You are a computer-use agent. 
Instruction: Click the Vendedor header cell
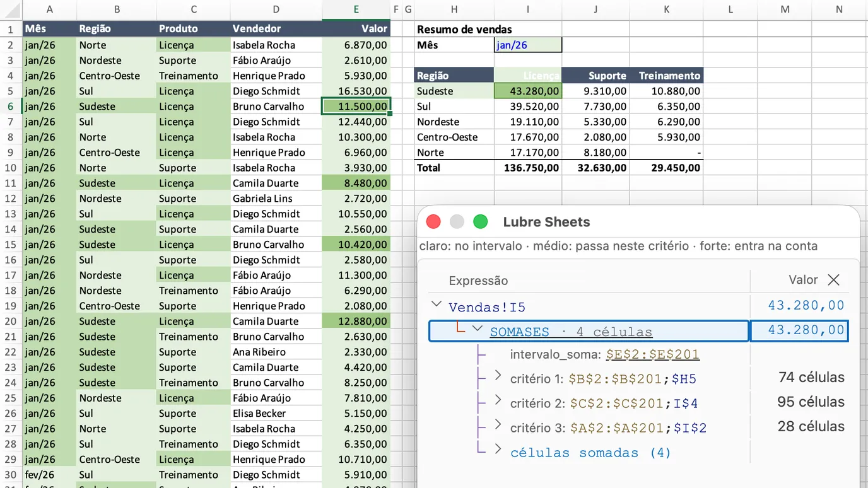point(276,28)
